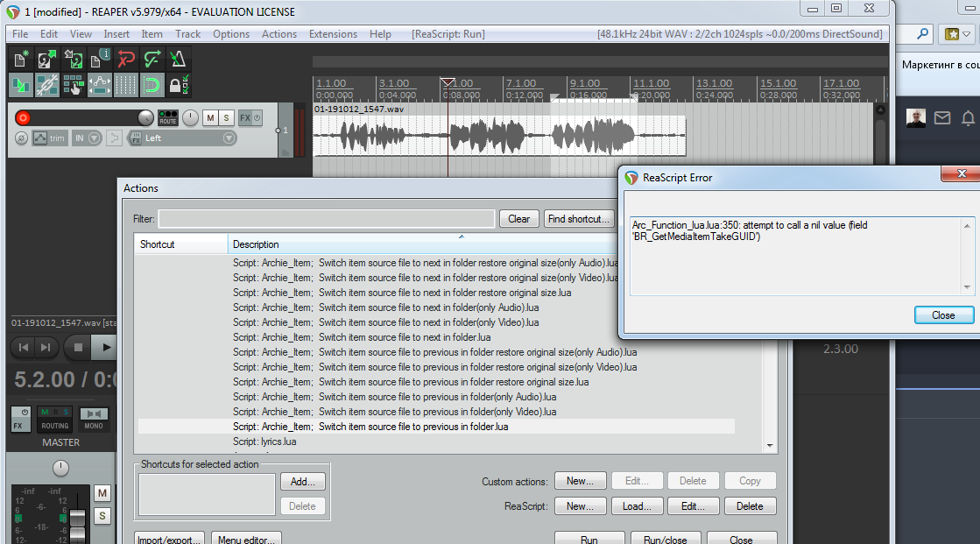The height and width of the screenshot is (544, 980).
Task: Open the Track menu
Action: tap(187, 34)
